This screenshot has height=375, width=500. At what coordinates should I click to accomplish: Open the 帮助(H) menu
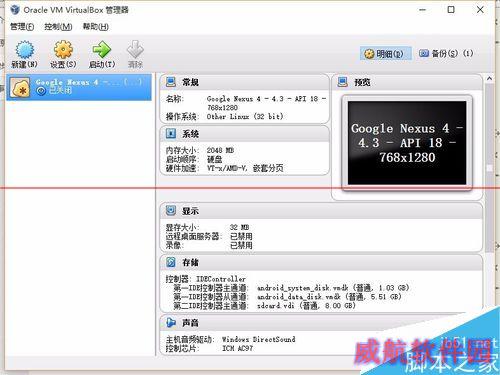[96, 27]
